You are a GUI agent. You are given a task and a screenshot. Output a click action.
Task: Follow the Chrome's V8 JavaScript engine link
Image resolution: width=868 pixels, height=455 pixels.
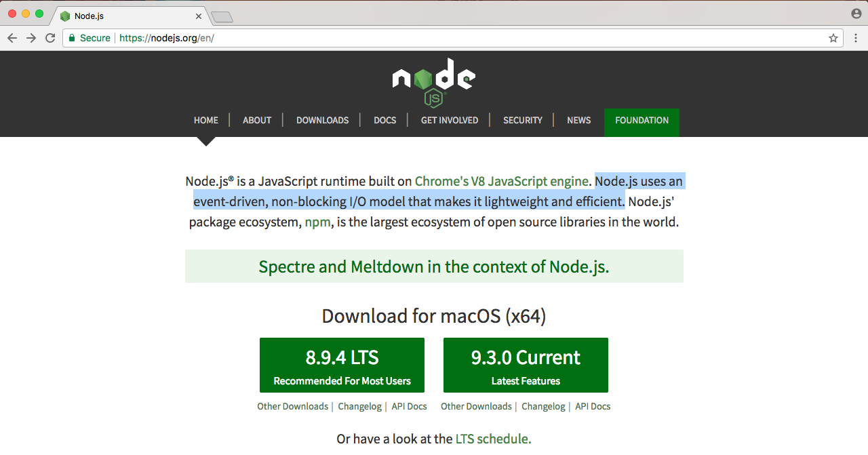tap(501, 181)
